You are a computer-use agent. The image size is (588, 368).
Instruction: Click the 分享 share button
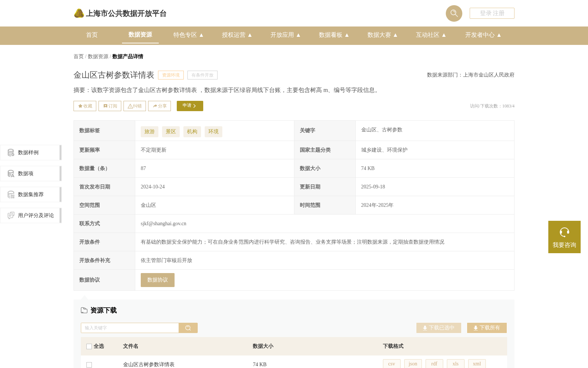tap(159, 106)
